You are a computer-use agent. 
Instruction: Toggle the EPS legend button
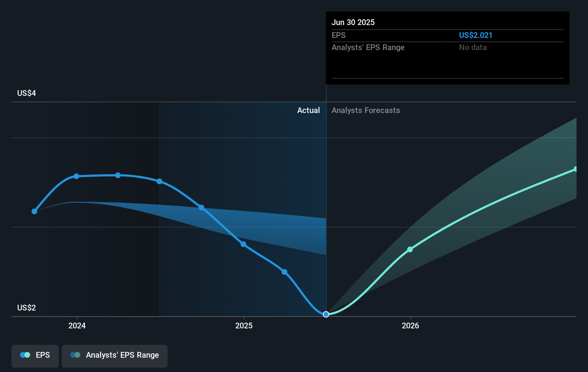pyautogui.click(x=35, y=356)
